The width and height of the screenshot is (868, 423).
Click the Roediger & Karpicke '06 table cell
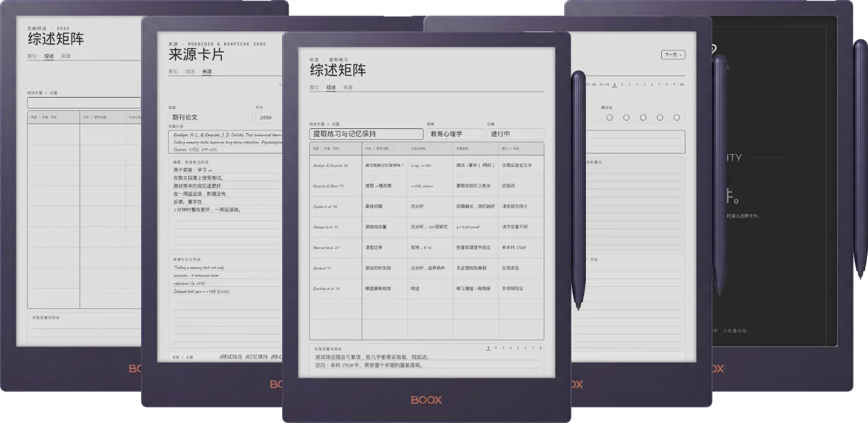tap(336, 165)
